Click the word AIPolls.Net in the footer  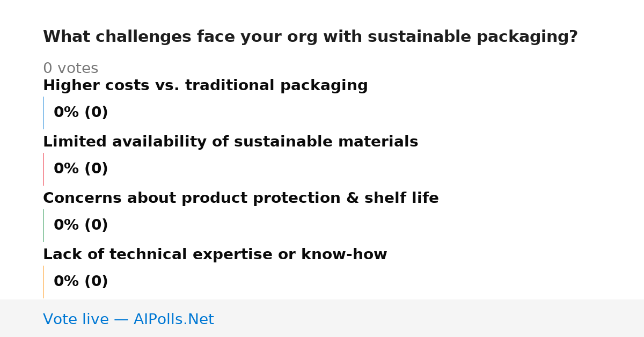[173, 319]
